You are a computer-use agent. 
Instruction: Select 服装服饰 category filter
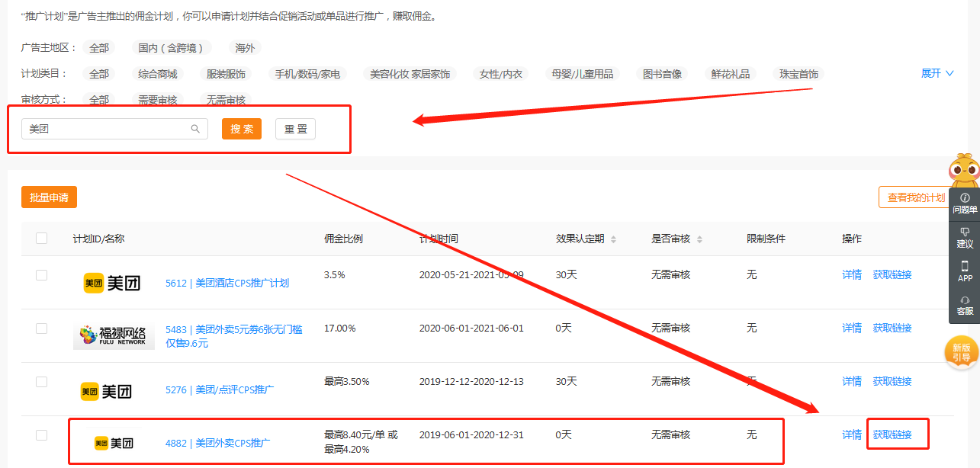click(x=227, y=74)
